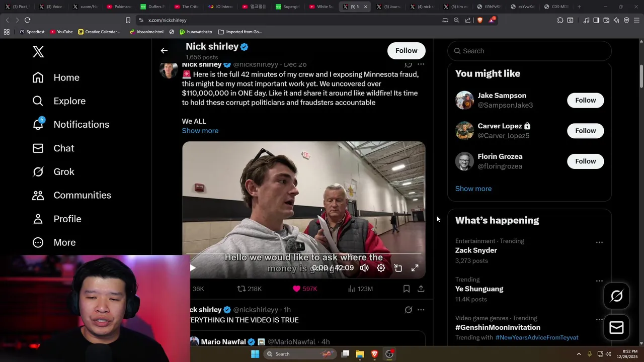Open #NewYearsAdviceFromTeyvat hashtag link
The height and width of the screenshot is (362, 644).
coord(537,337)
